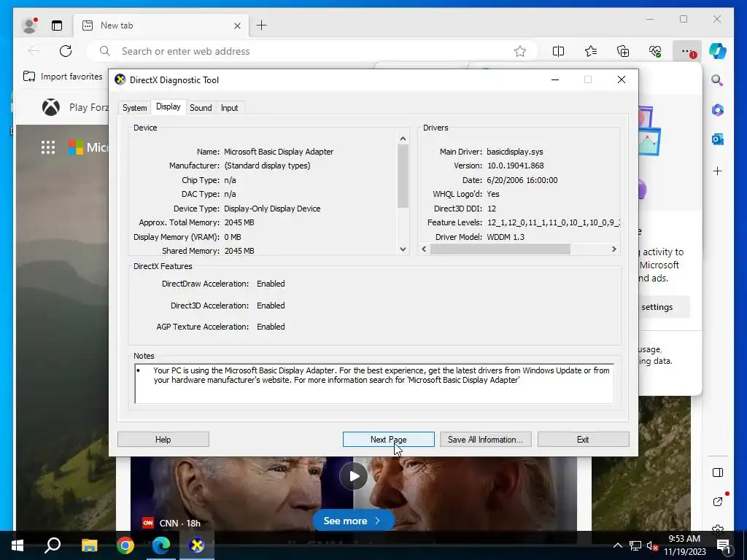Click Import favorites in Edge bar
747x560 pixels.
63,76
